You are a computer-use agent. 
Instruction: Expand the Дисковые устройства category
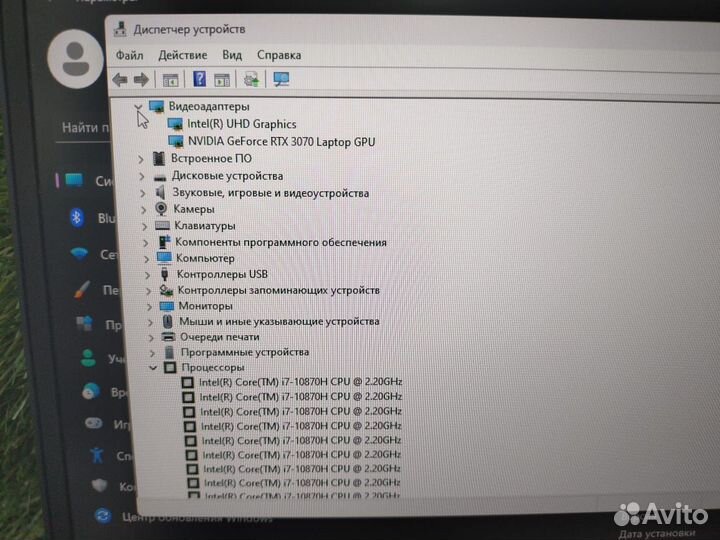click(x=141, y=176)
